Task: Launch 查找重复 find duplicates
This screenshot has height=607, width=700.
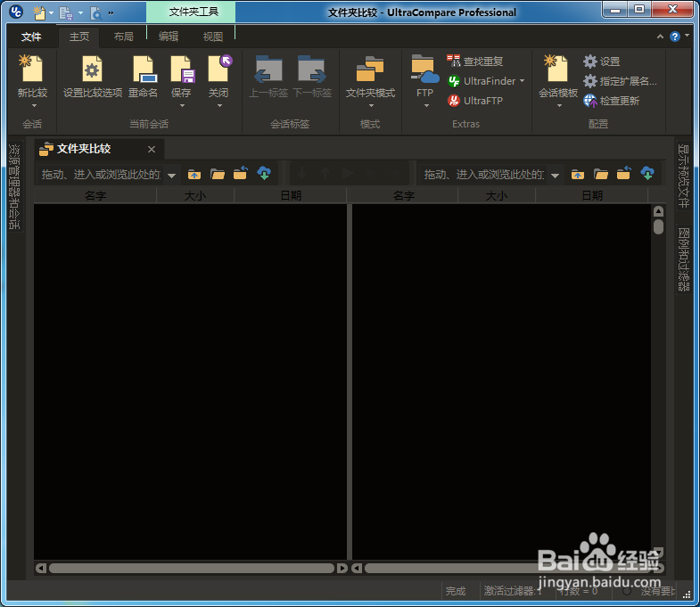Action: tap(475, 62)
